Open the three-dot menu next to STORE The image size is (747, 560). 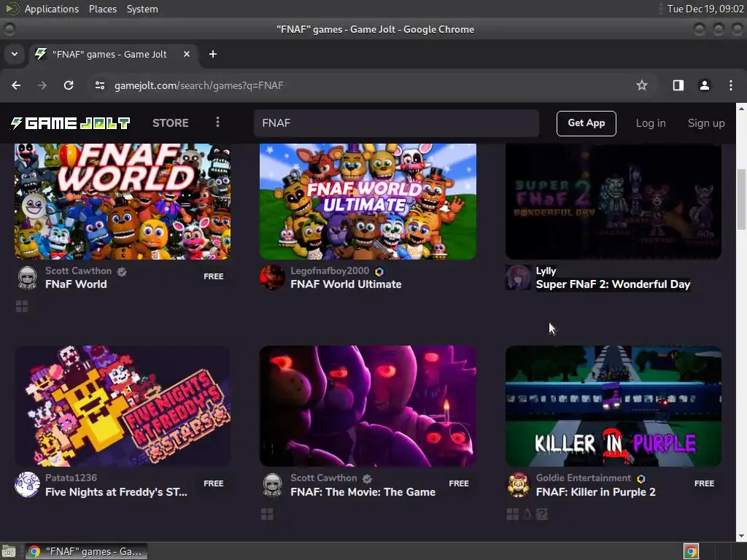pyautogui.click(x=217, y=122)
